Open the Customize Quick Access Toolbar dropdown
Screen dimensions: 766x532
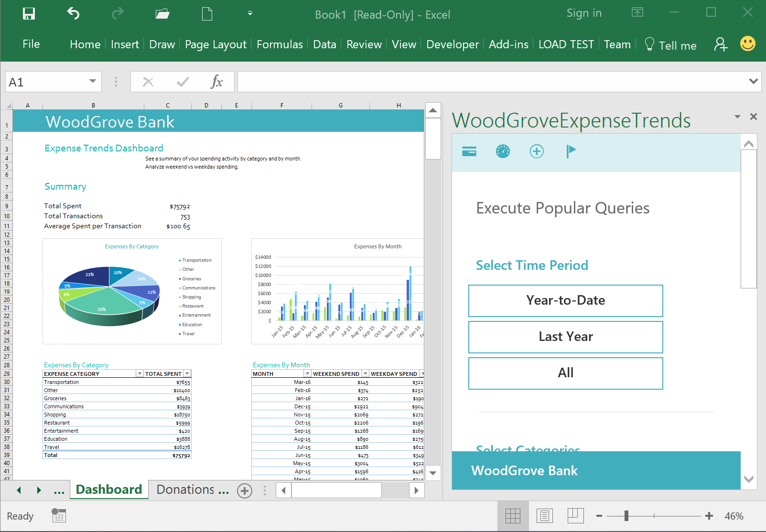[250, 13]
